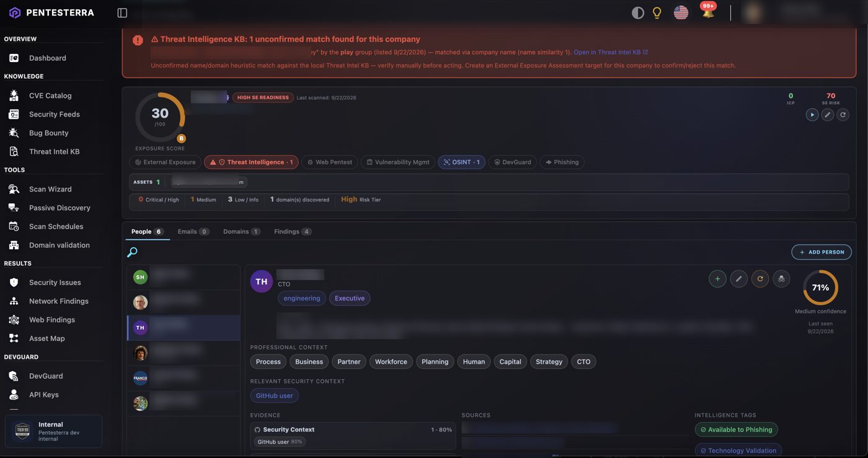This screenshot has width=868, height=458.
Task: Click the Domain validation icon
Action: click(x=14, y=245)
